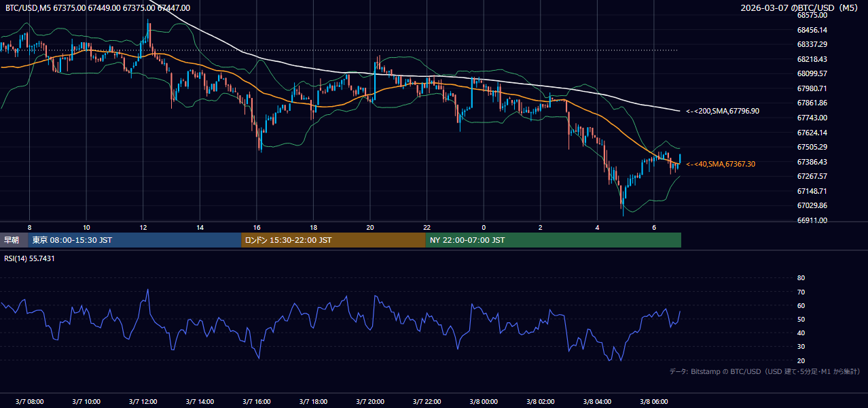The height and width of the screenshot is (408, 868).
Task: Click hour tick 14 under the price chart
Action: click(x=200, y=227)
